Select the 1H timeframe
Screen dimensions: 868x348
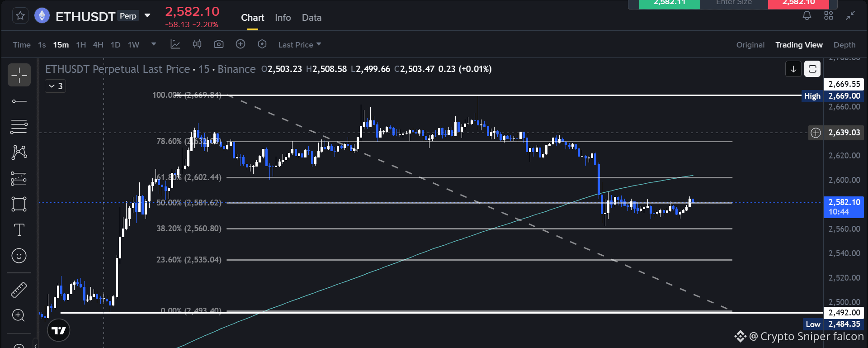pos(81,45)
